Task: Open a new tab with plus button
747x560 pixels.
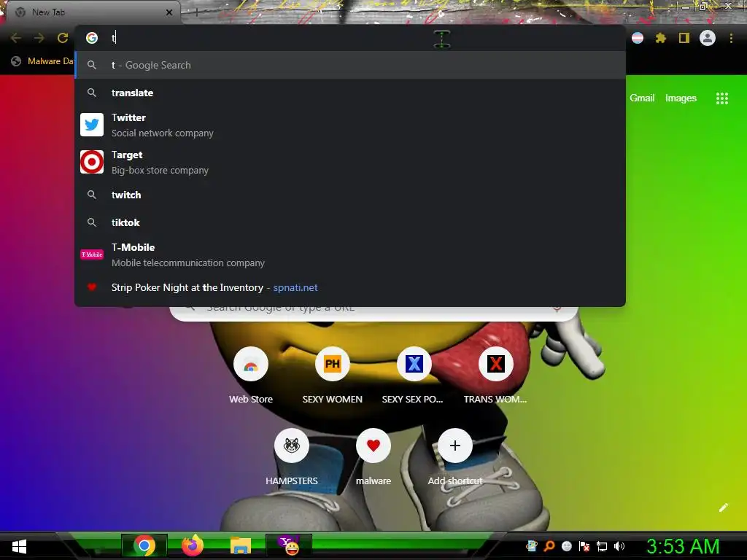Action: [x=197, y=12]
